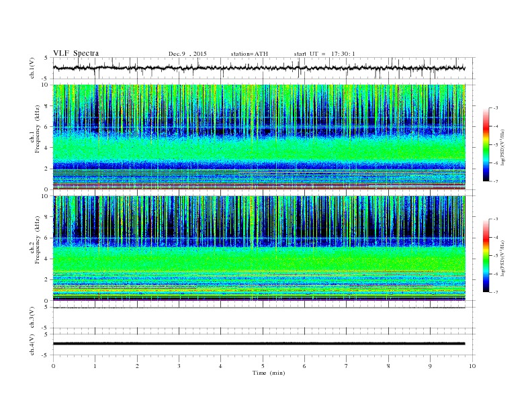
Task: Click the "ch.3(V)" axis label
Action: 32,318
